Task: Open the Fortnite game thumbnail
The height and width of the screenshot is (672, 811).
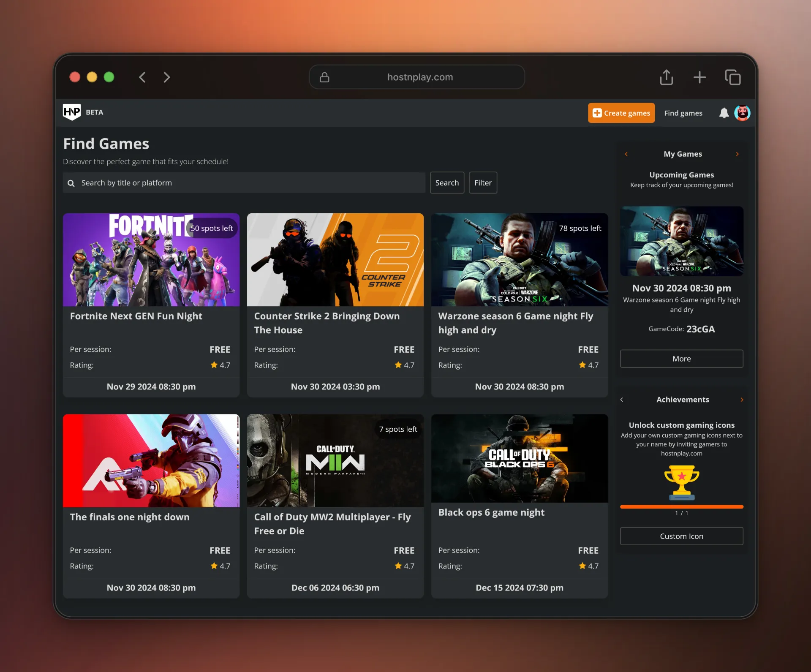Action: tap(151, 260)
